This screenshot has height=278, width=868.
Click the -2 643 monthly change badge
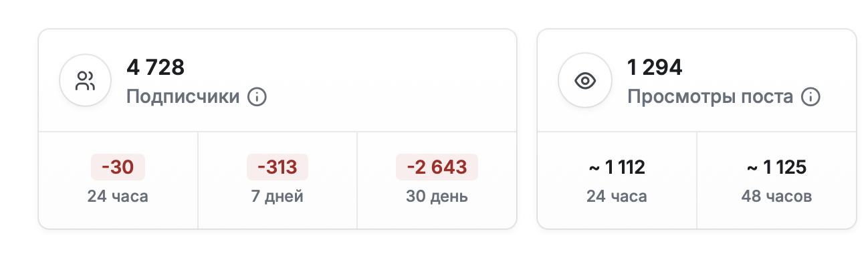point(437,167)
